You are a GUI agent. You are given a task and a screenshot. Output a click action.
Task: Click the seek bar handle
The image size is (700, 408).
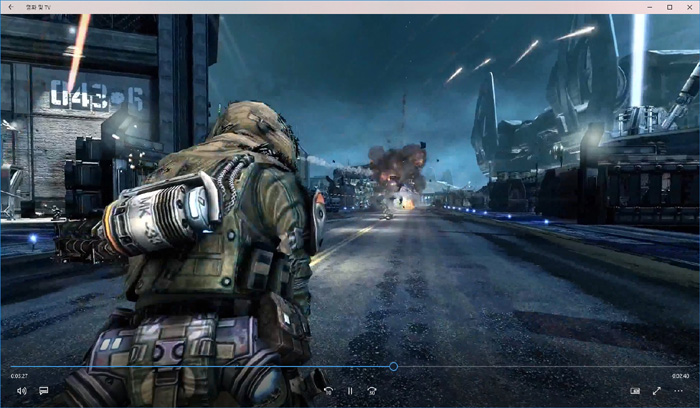(x=393, y=366)
